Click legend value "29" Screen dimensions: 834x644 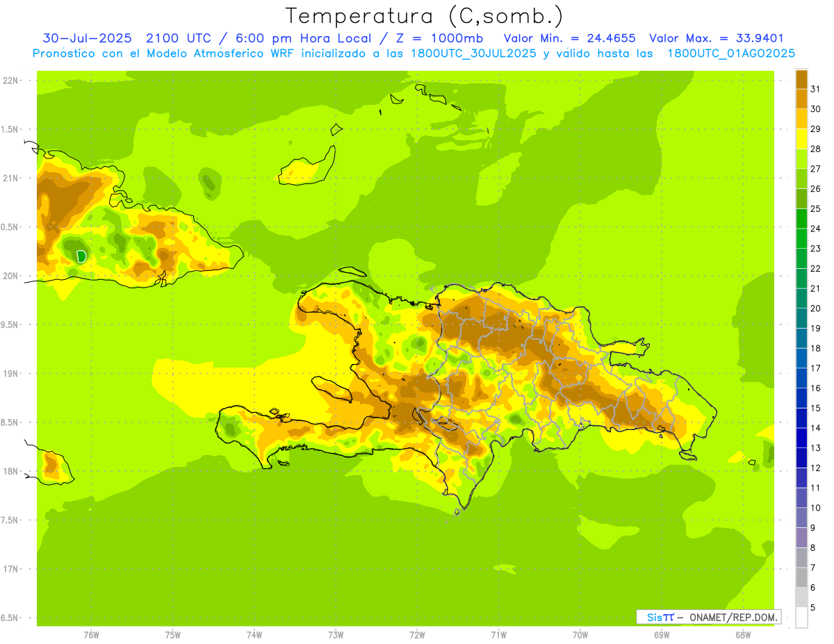816,129
